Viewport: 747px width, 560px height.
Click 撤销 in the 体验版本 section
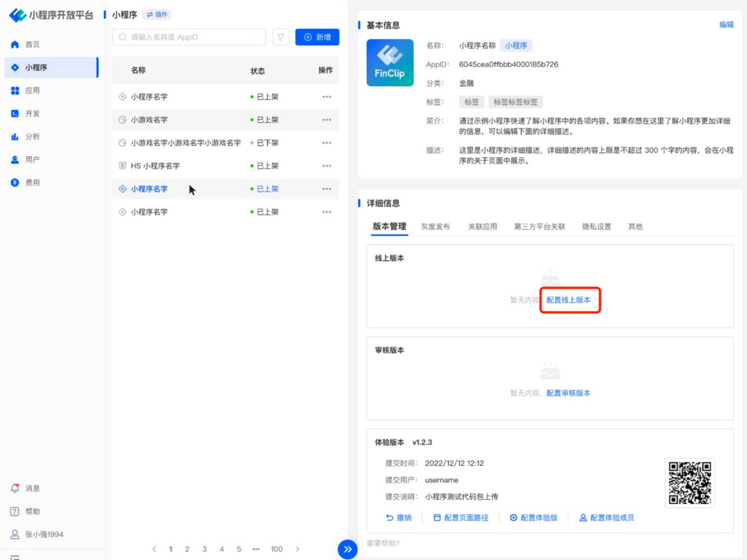click(x=399, y=518)
